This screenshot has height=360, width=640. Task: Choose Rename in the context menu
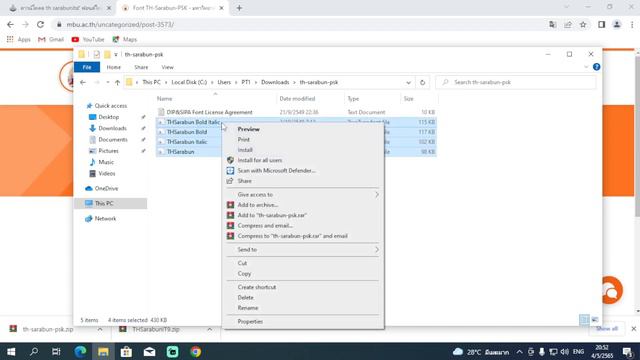[x=248, y=308]
